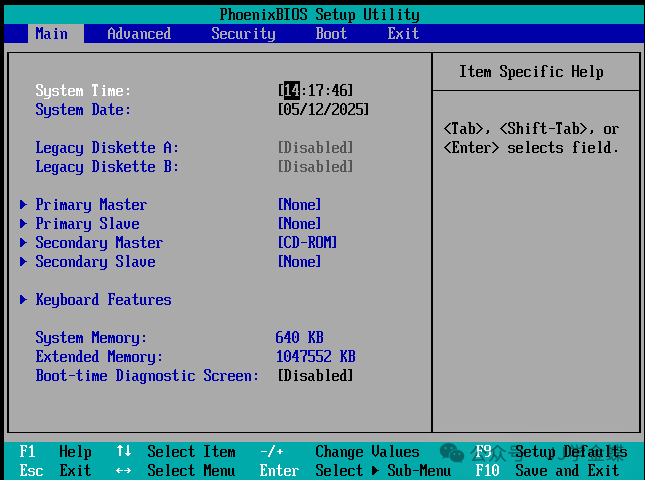Image resolution: width=645 pixels, height=480 pixels.
Task: Click the up-down arrows Select Item icon
Action: tap(123, 452)
